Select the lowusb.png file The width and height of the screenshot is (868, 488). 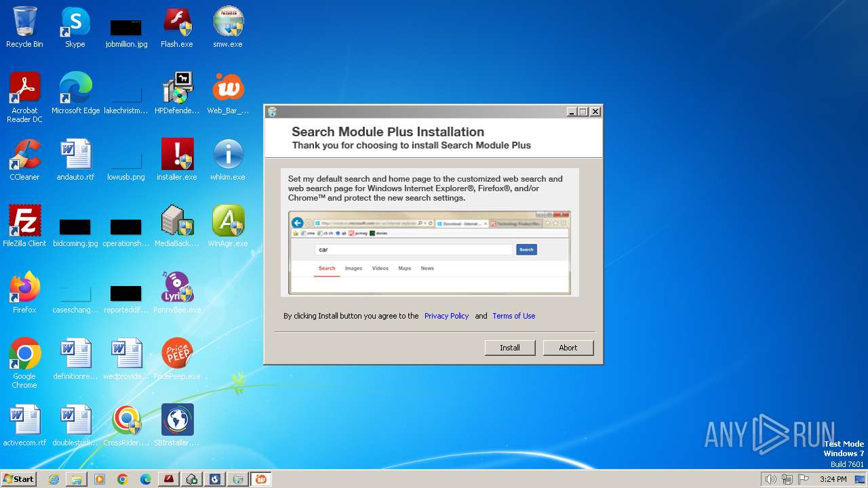(126, 166)
